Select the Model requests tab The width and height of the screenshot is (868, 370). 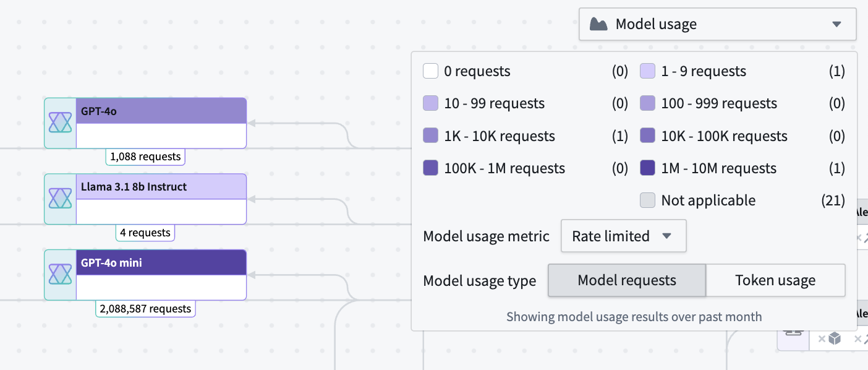pyautogui.click(x=626, y=280)
